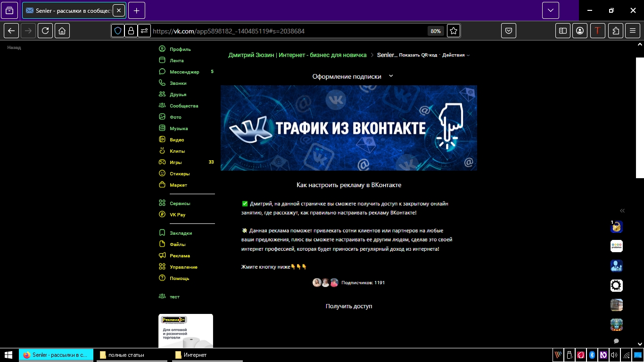Click the VK Pay icon
The width and height of the screenshot is (644, 362).
tap(162, 214)
